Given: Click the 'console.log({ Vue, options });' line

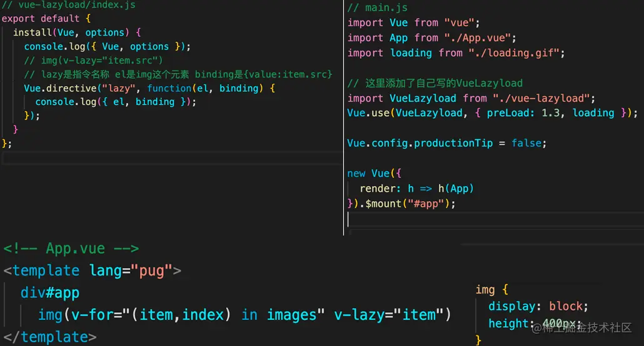Looking at the screenshot, I should pos(107,46).
